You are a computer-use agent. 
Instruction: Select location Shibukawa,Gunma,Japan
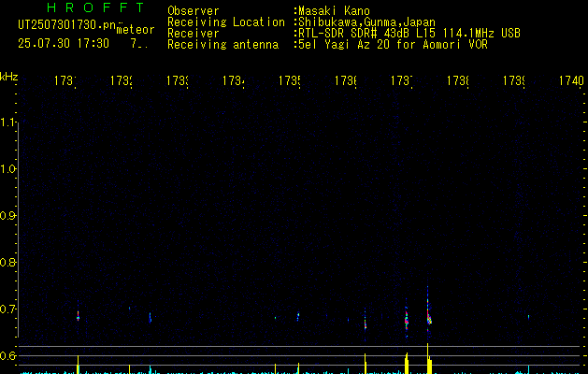point(366,22)
